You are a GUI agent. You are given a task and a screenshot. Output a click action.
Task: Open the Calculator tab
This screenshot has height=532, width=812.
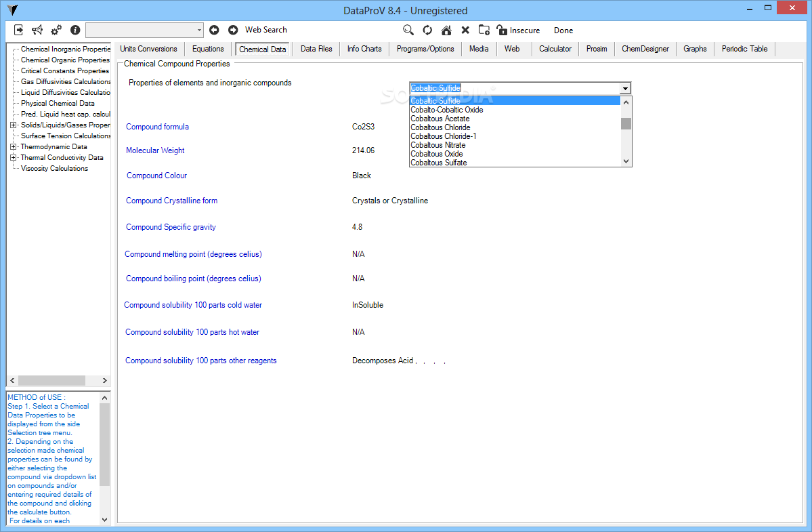click(x=555, y=49)
